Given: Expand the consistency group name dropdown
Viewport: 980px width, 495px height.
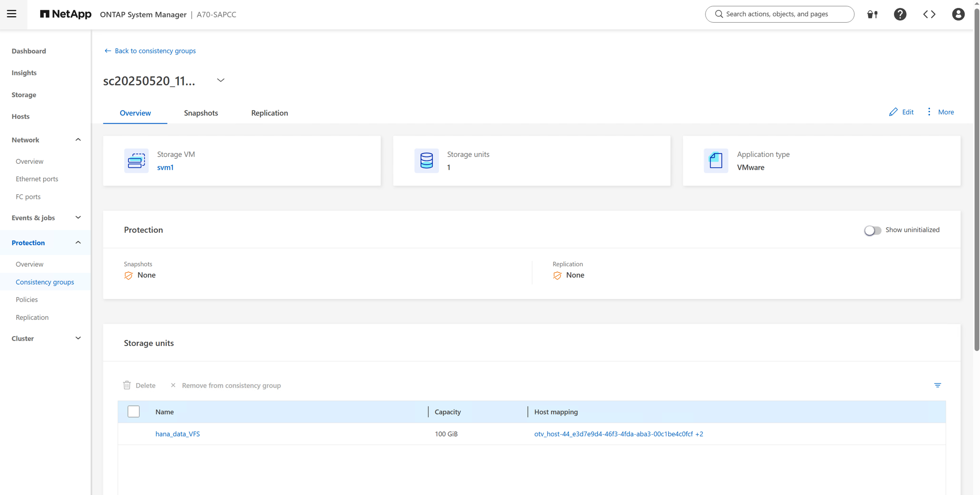Looking at the screenshot, I should [x=221, y=80].
